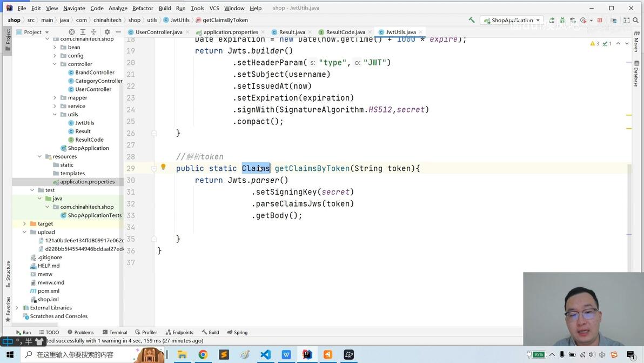Click Collapse All icon in Project panel
The image size is (644, 363).
pos(93,32)
